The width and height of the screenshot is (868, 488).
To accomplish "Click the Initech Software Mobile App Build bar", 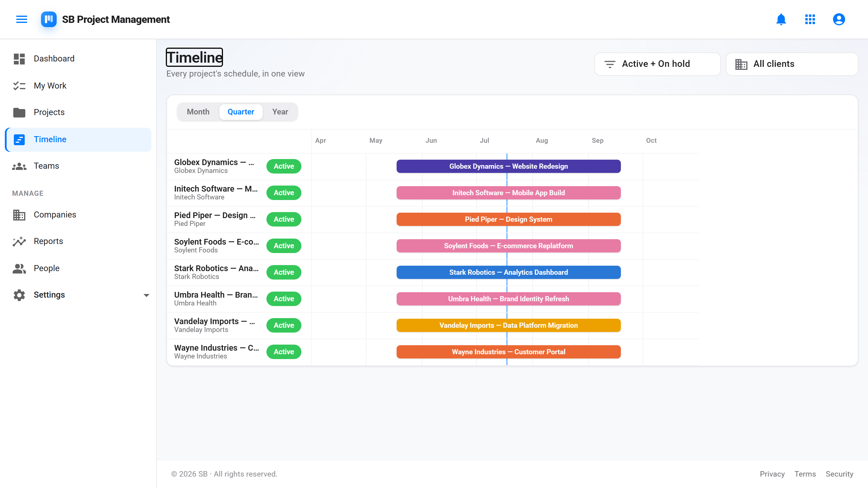I will point(508,193).
